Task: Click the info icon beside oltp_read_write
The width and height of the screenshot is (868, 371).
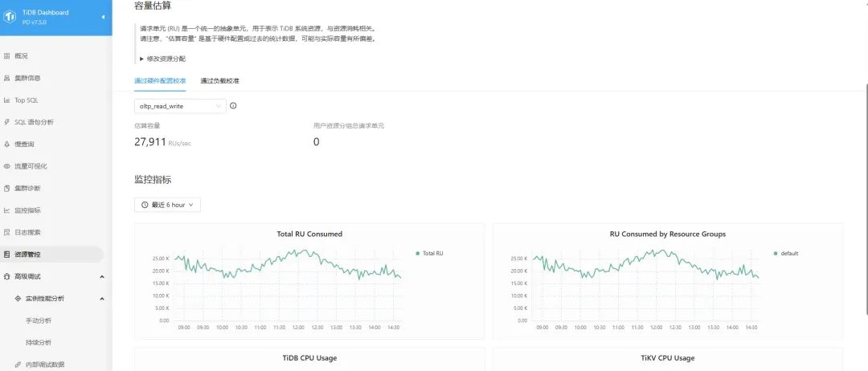Action: (x=233, y=106)
